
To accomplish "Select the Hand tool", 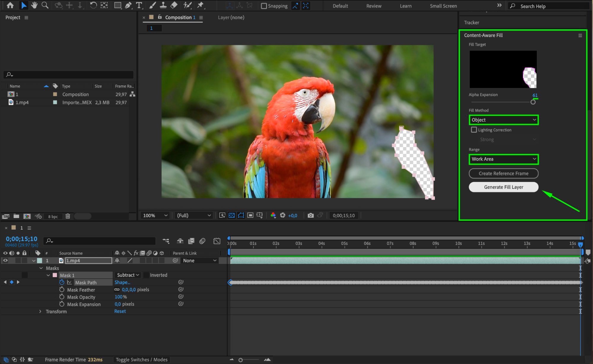I will point(34,5).
